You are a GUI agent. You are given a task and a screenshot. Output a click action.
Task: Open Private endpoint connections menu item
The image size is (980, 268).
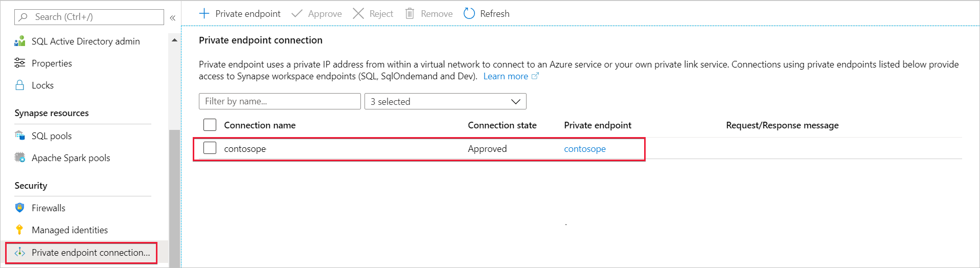coord(90,252)
